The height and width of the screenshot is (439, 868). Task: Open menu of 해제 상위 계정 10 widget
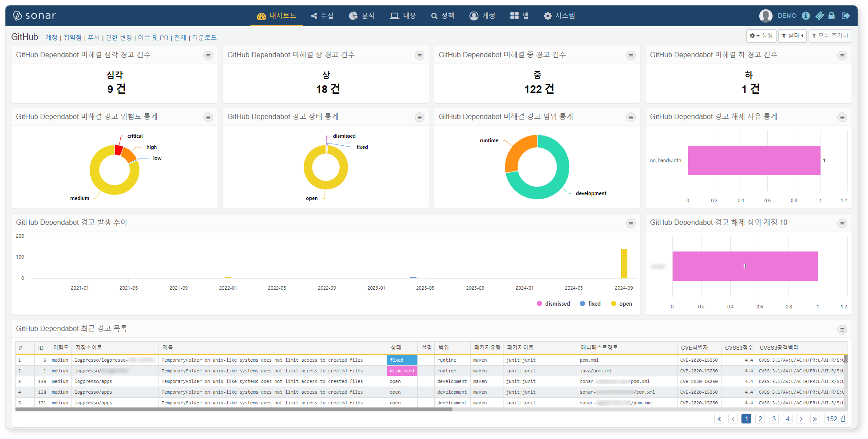pyautogui.click(x=842, y=223)
